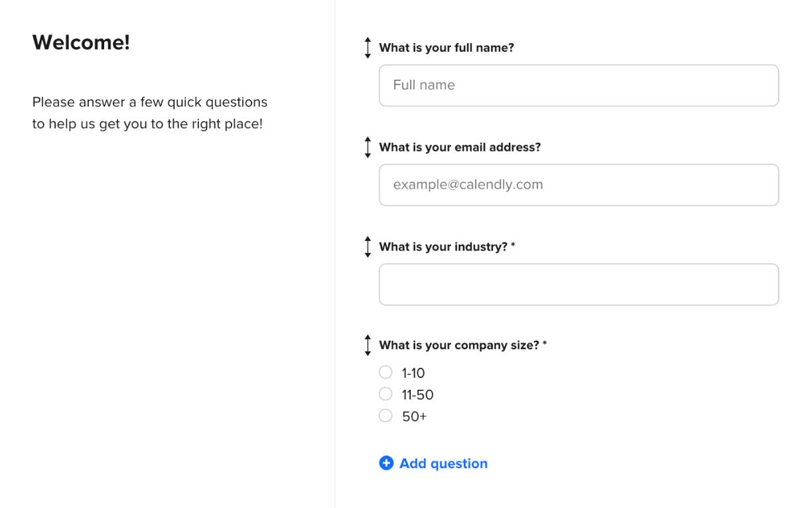Image resolution: width=812 pixels, height=508 pixels.
Task: Click the example@calendly.com email input field
Action: coord(578,185)
